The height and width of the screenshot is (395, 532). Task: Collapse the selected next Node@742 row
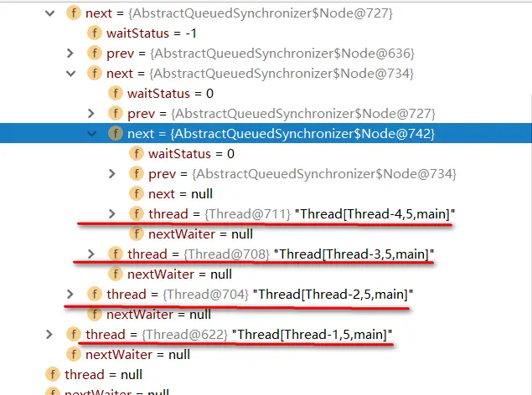coord(91,134)
